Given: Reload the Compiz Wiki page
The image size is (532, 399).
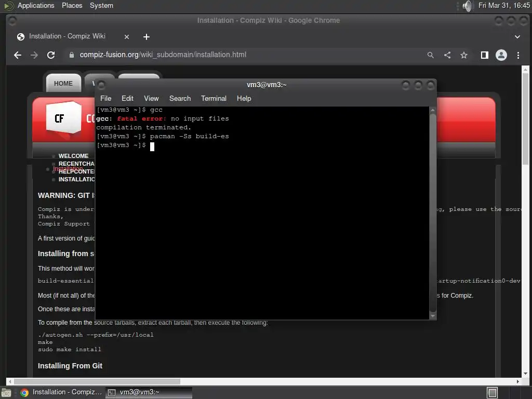Looking at the screenshot, I should [x=51, y=55].
